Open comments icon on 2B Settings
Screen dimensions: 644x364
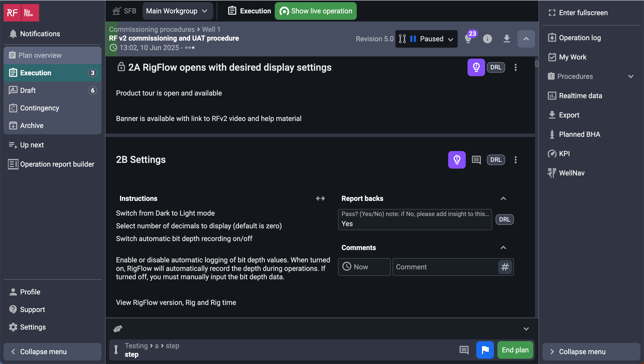476,160
